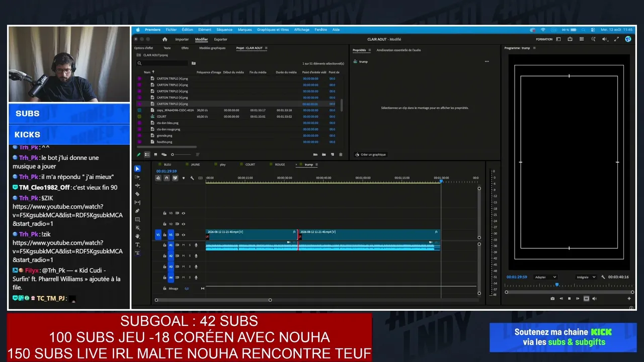
Task: Toggle Snap in timeline
Action: [x=167, y=178]
